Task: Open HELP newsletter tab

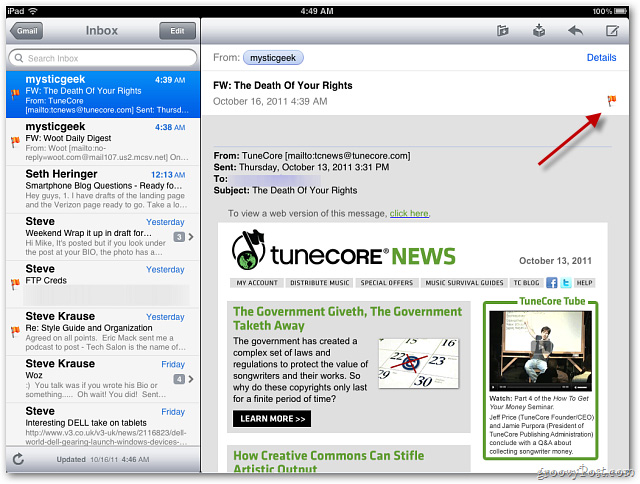Action: (584, 283)
